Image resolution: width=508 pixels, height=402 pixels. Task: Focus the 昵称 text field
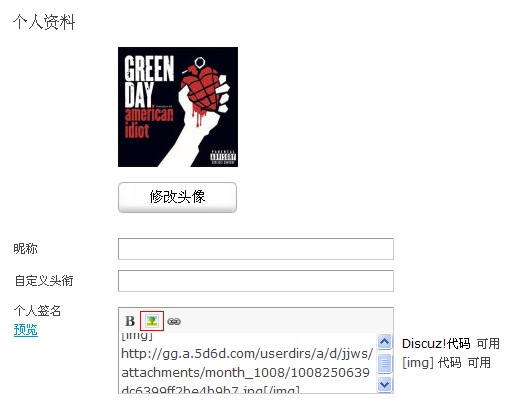click(x=256, y=249)
